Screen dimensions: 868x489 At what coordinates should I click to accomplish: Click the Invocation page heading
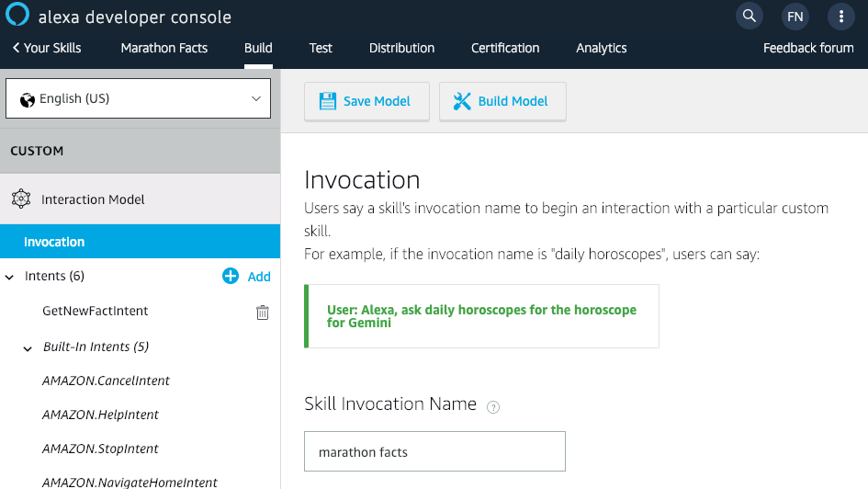(362, 180)
